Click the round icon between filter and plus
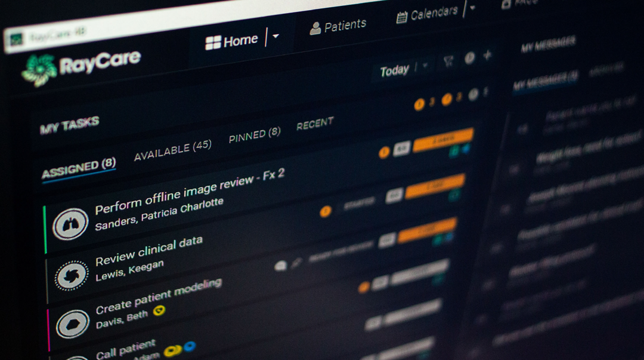This screenshot has height=360, width=644. click(x=469, y=58)
